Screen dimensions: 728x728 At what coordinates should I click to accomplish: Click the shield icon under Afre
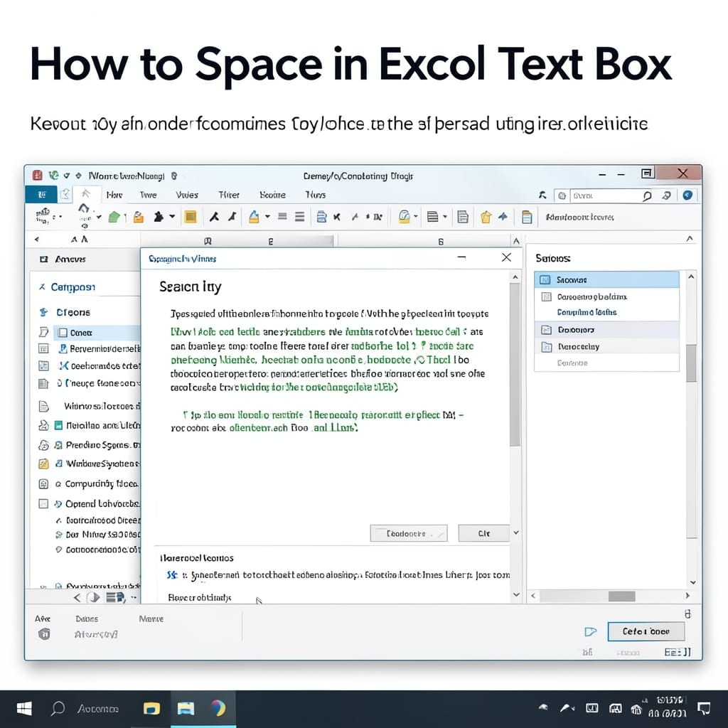pos(44,633)
